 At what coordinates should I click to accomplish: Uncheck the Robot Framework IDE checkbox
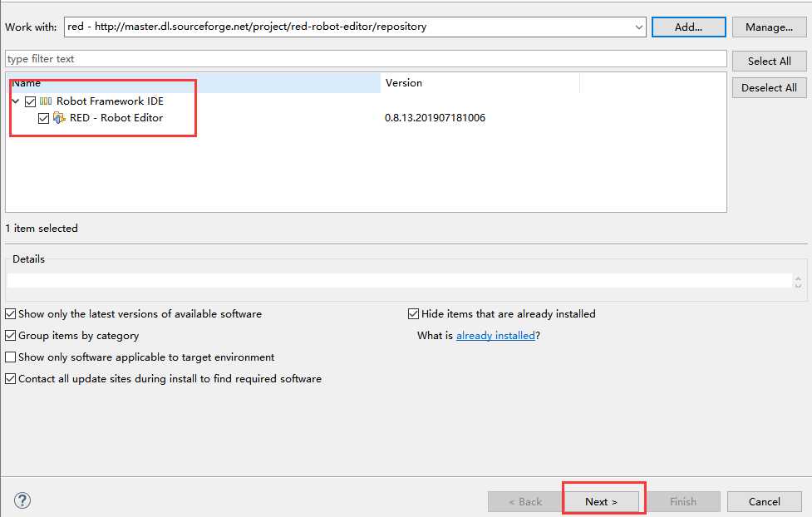31,101
